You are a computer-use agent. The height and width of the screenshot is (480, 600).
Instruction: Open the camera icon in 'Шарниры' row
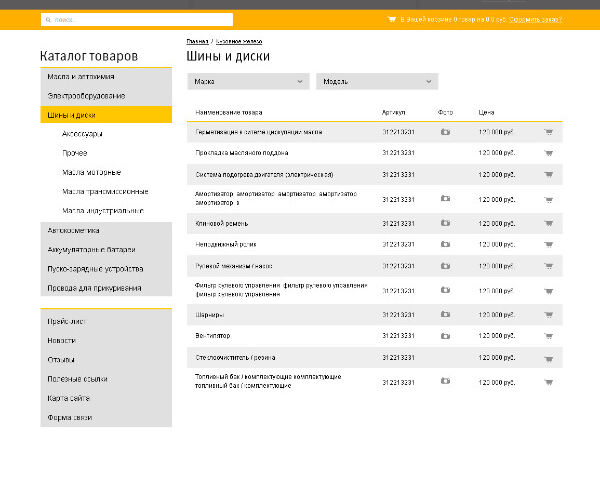[445, 314]
